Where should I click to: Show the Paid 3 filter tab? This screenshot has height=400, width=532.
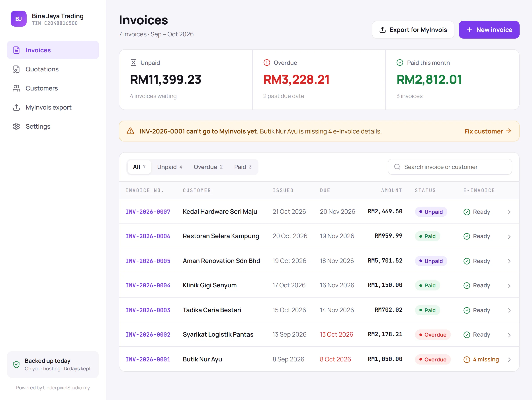[243, 167]
